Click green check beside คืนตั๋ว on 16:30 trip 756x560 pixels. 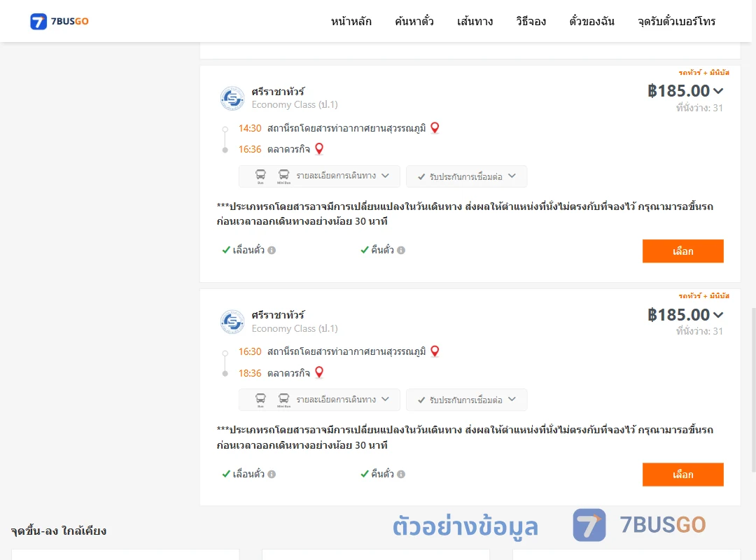pyautogui.click(x=365, y=474)
